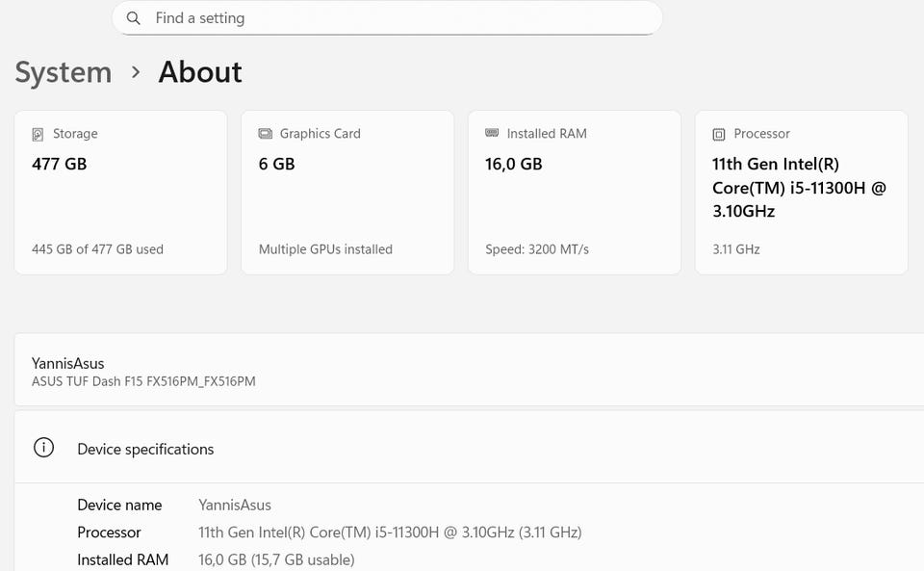Select the Installed RAM 16,0 GB card

575,193
